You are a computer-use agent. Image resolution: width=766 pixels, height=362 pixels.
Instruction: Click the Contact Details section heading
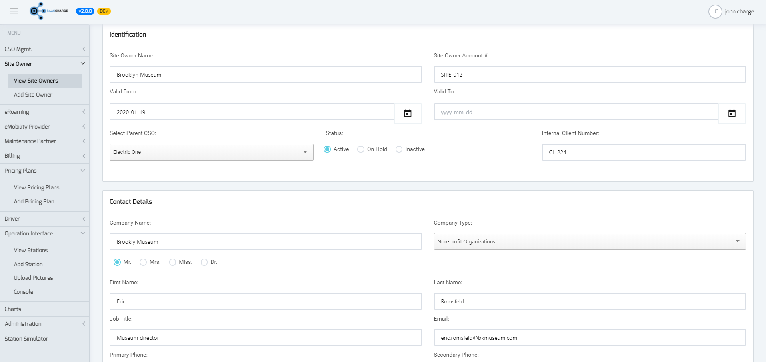[x=130, y=201]
